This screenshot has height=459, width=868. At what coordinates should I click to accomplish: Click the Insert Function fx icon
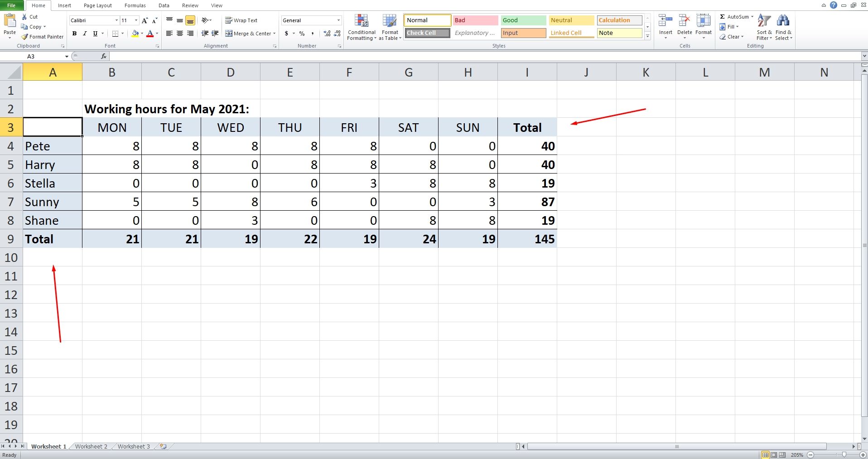click(104, 56)
